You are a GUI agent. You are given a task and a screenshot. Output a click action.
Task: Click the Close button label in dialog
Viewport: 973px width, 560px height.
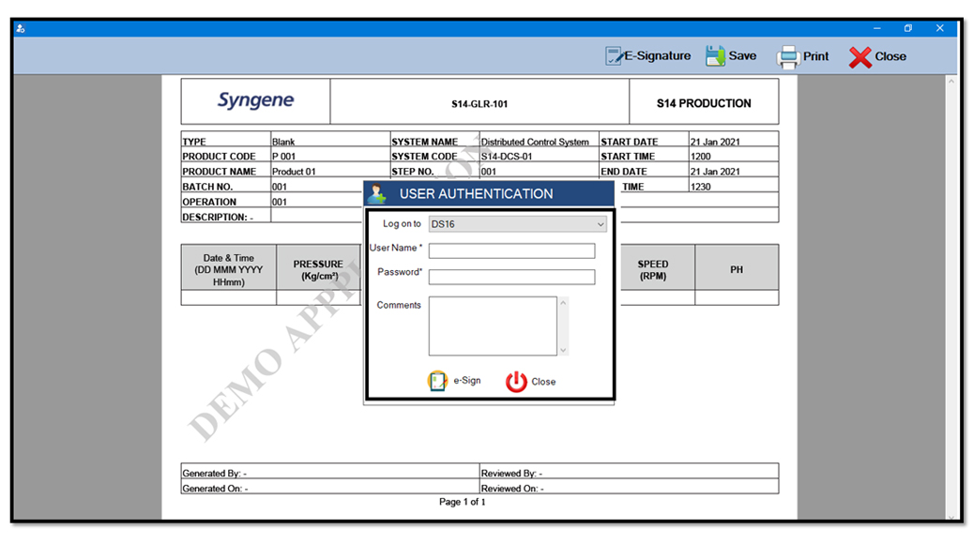[543, 382]
